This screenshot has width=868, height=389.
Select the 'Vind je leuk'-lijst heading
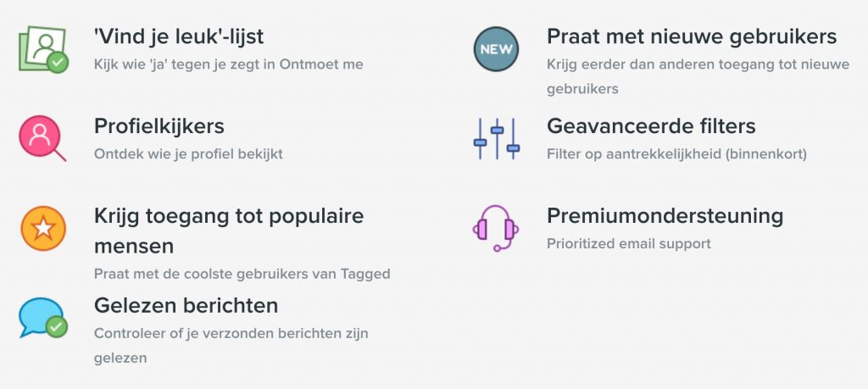(180, 37)
